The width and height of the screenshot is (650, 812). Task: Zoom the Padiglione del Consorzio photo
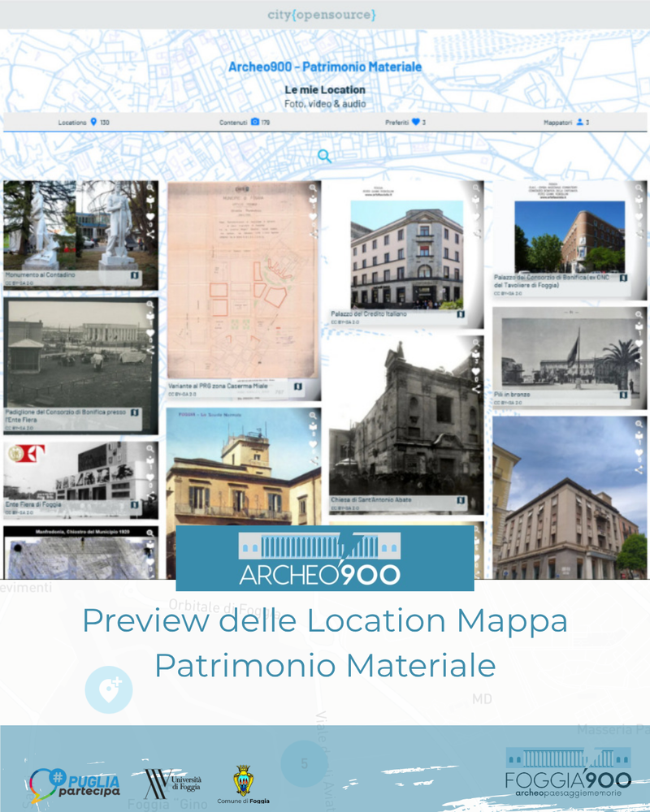point(150,304)
